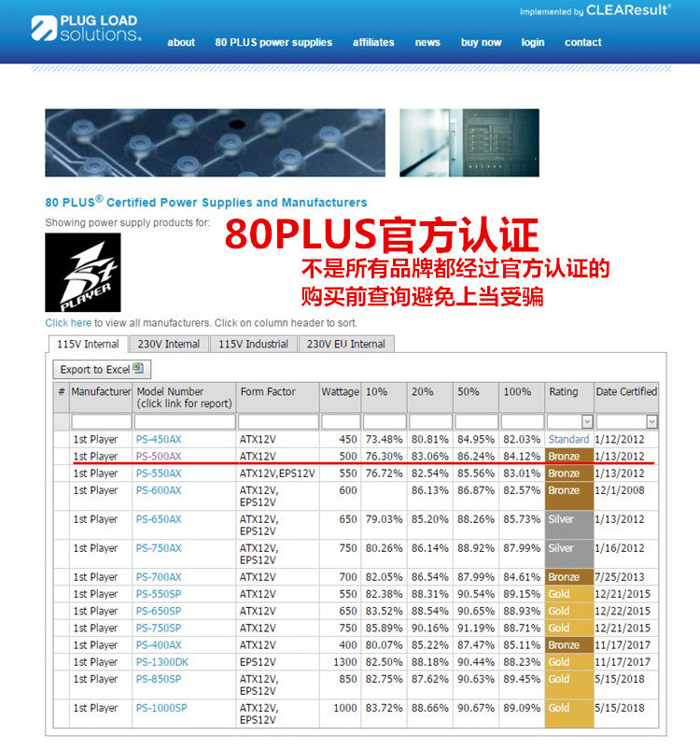
Task: Open the PS-650AX report link
Action: click(x=159, y=519)
